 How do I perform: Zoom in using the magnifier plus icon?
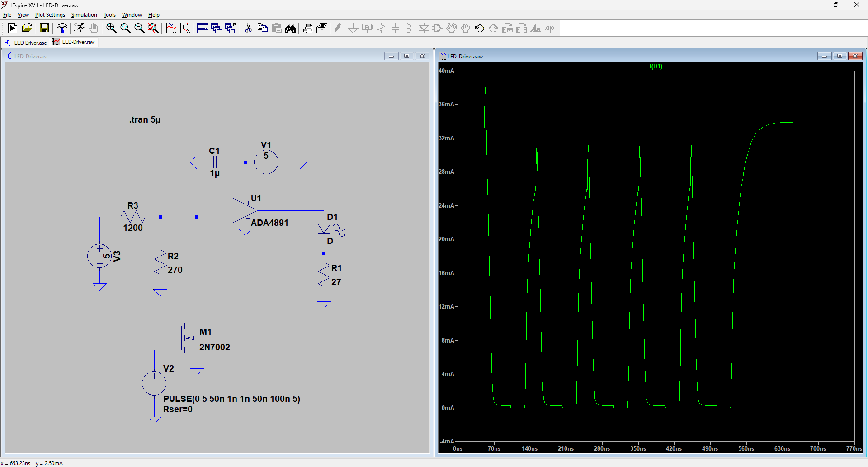[x=111, y=28]
